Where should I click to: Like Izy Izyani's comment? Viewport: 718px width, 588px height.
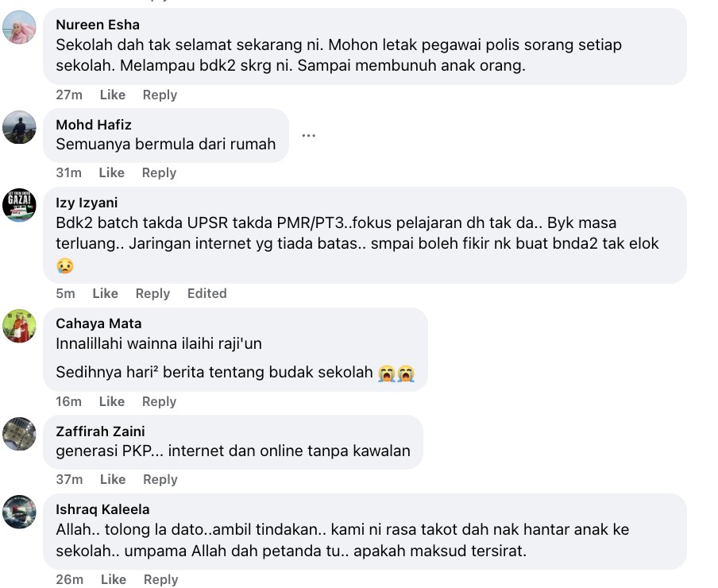tap(106, 293)
